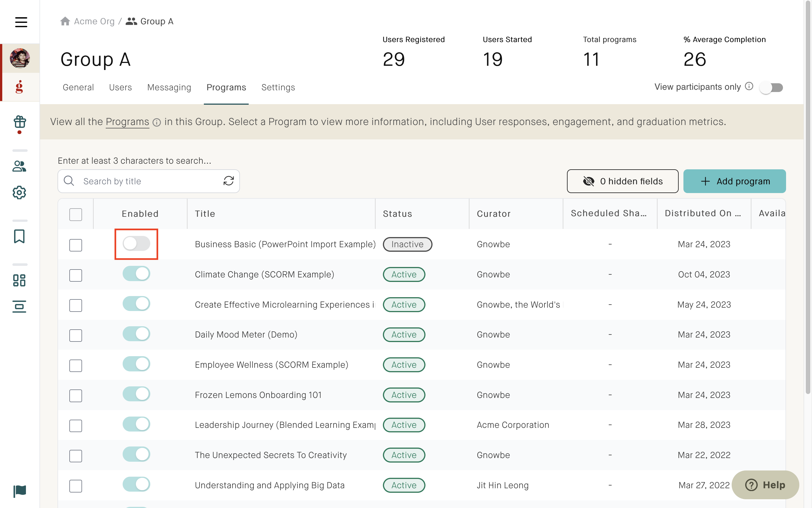Click the home icon in breadcrumb
This screenshot has width=812, height=508.
[x=65, y=21]
